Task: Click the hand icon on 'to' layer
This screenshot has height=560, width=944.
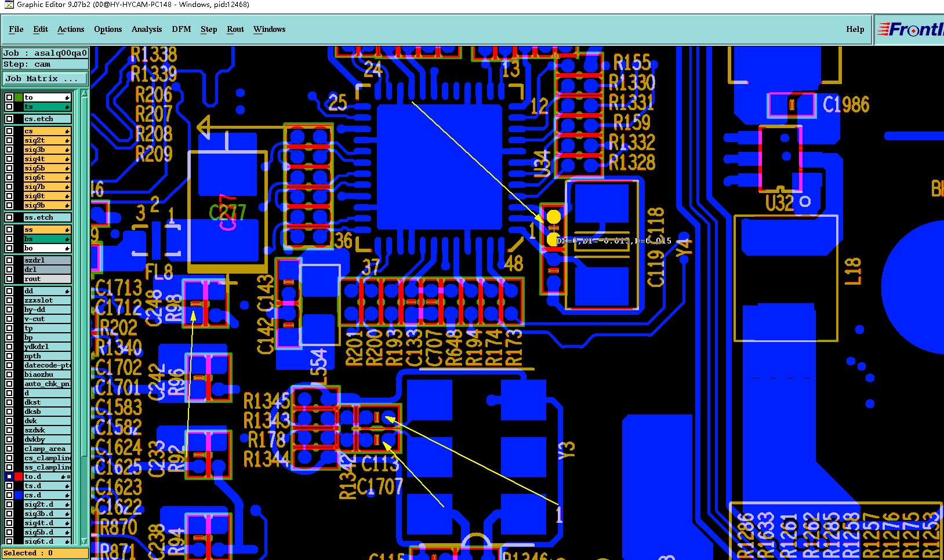Action: tap(67, 97)
